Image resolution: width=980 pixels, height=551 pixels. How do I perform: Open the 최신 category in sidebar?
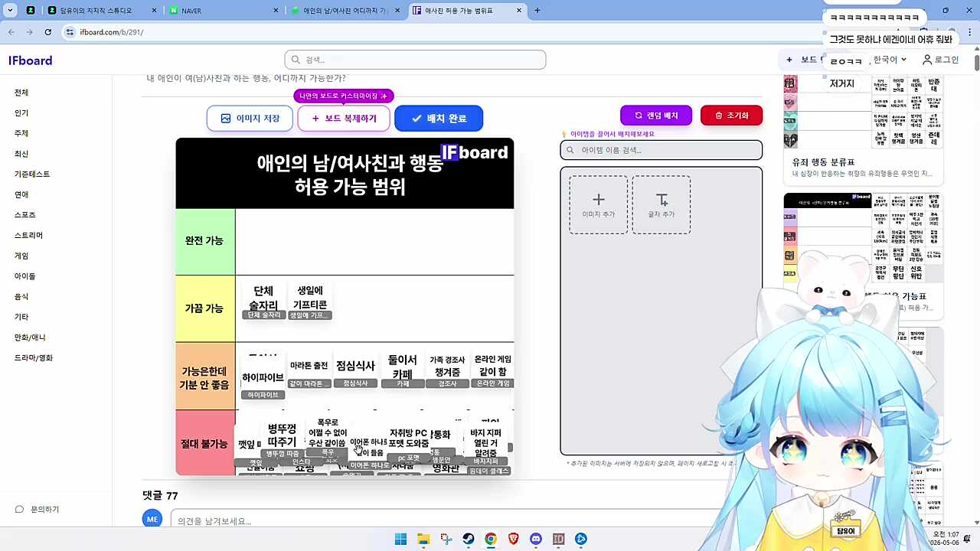point(21,154)
